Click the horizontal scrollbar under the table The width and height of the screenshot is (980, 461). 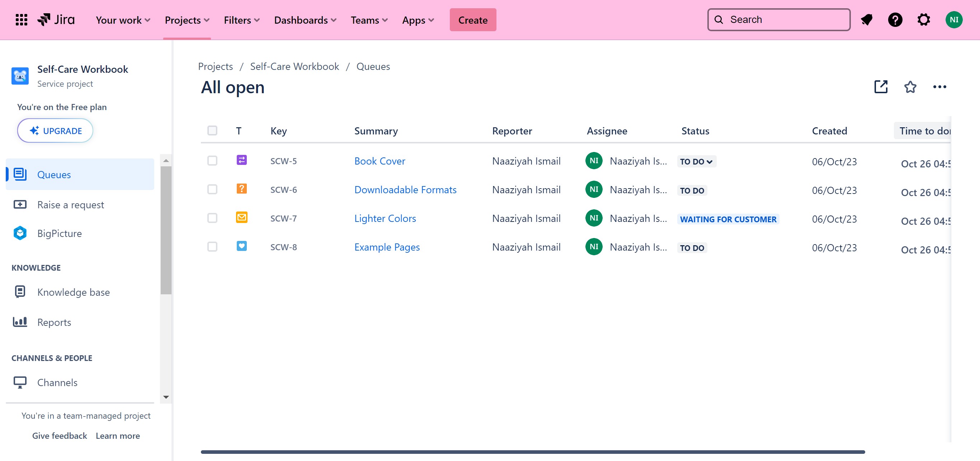coord(533,452)
